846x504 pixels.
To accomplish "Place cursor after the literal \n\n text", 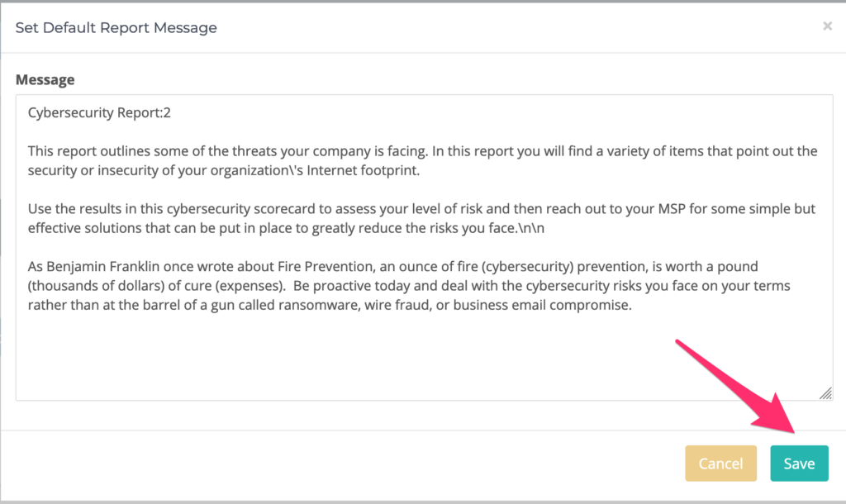I will (x=545, y=228).
